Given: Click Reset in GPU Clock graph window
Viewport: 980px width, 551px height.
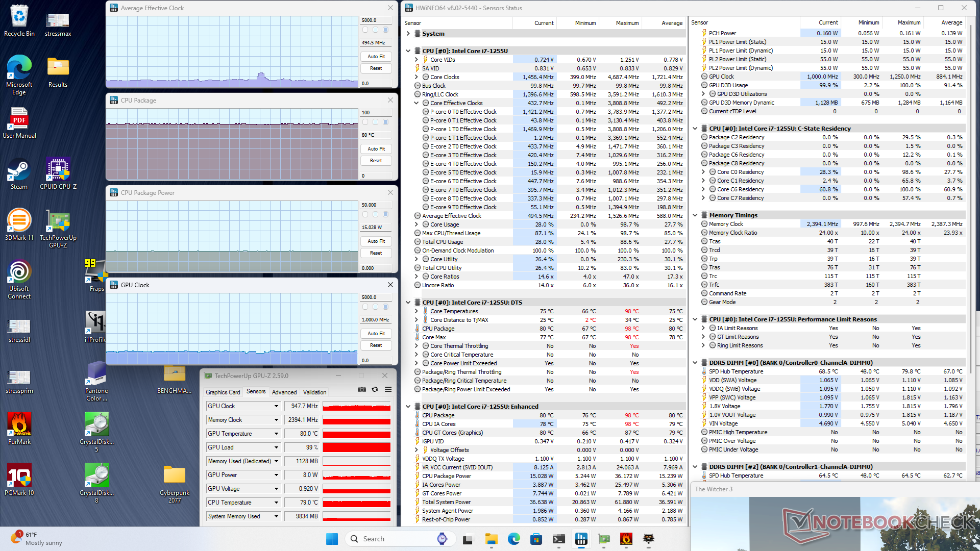Looking at the screenshot, I should 376,345.
